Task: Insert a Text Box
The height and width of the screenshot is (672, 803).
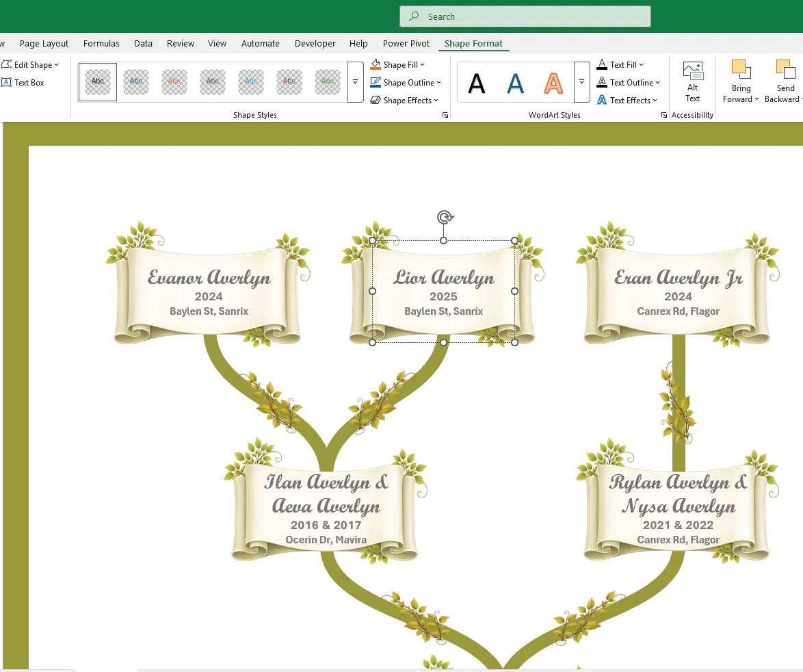Action: (23, 83)
